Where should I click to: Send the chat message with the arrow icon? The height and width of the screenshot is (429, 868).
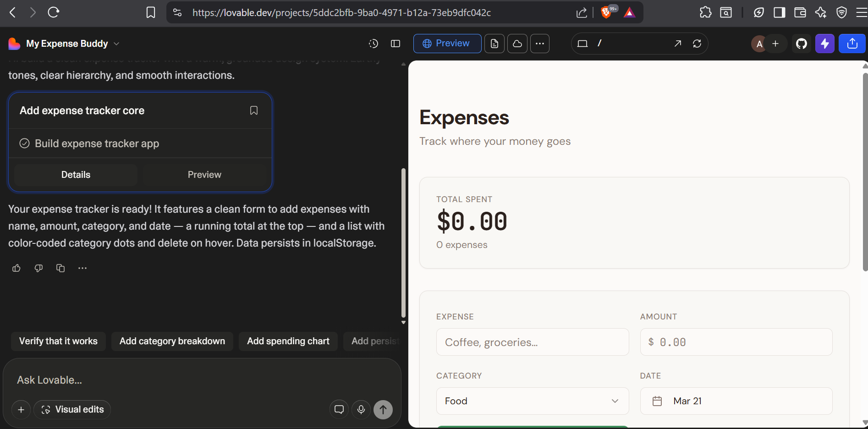pos(383,409)
